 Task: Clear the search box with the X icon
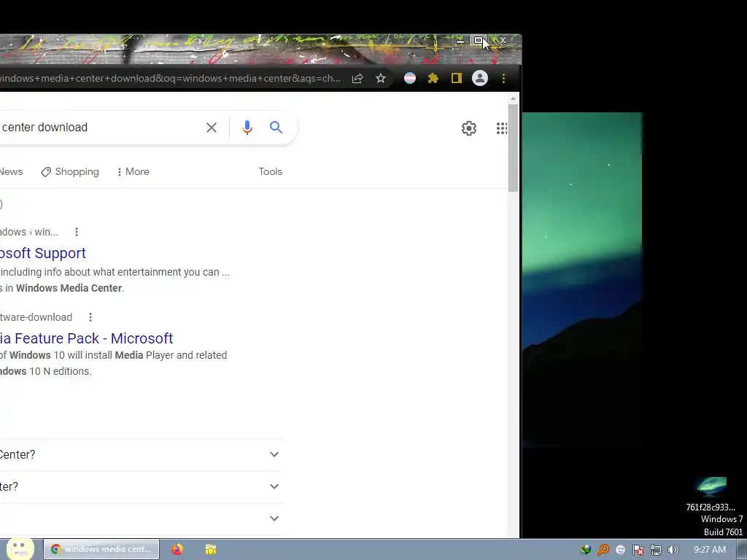click(x=211, y=128)
